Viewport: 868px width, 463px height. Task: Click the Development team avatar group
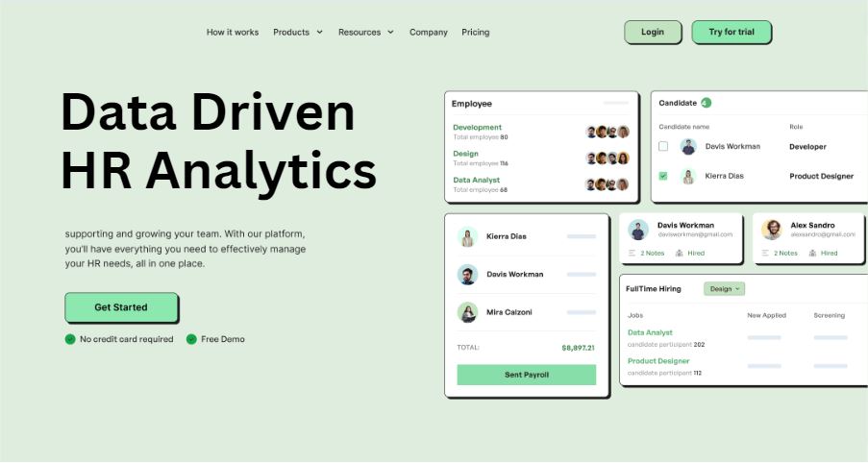tap(608, 132)
